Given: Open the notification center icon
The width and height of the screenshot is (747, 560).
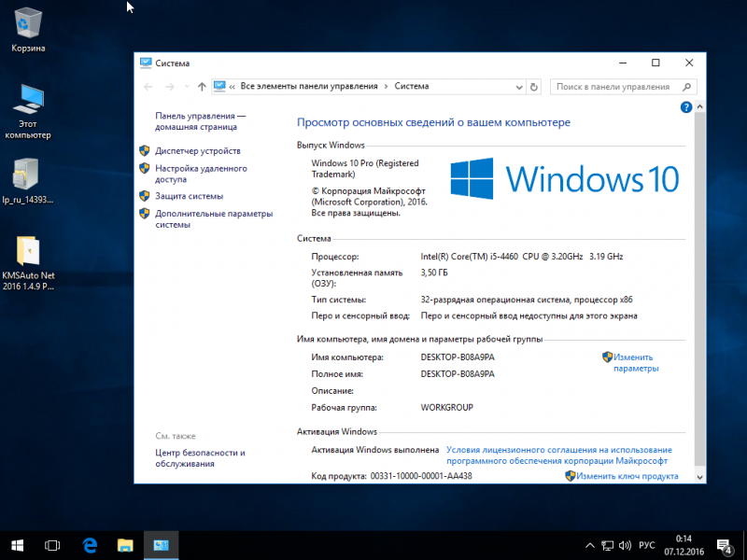Looking at the screenshot, I should point(725,546).
